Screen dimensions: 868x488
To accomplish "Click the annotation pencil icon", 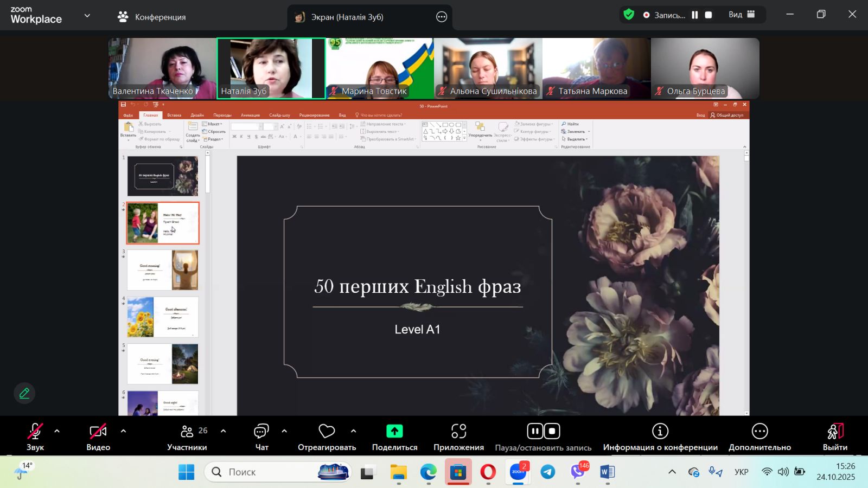I will click(24, 393).
